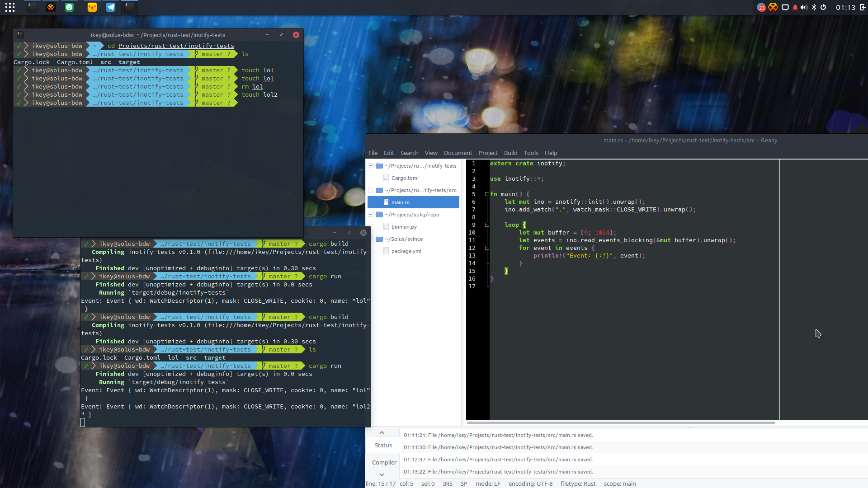The image size is (868, 488).
Task: Open the green Chromium-style browser launcher
Action: coord(69,7)
